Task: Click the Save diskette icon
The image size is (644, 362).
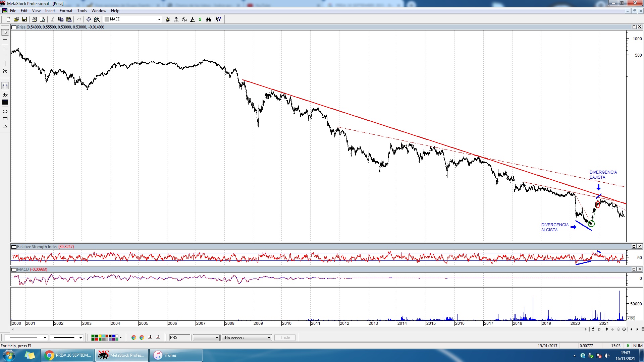Action: click(24, 19)
